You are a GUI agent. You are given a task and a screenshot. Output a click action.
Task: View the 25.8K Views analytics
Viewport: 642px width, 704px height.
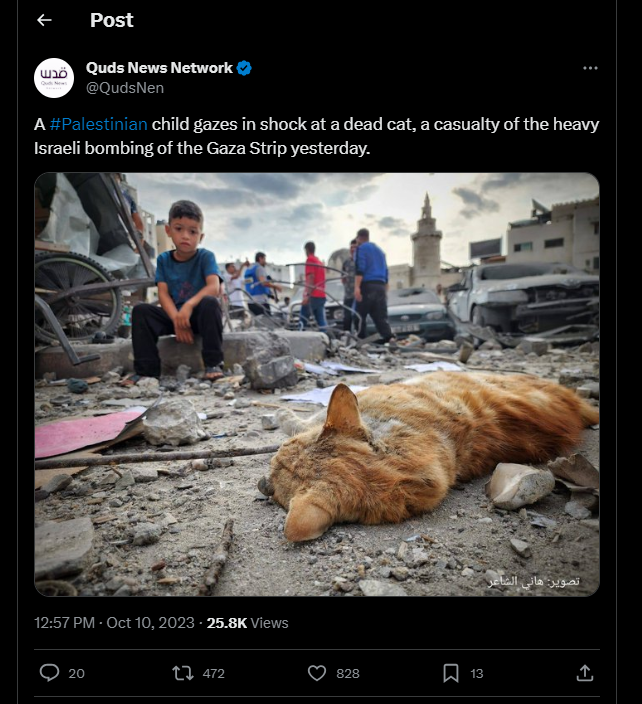click(x=247, y=623)
